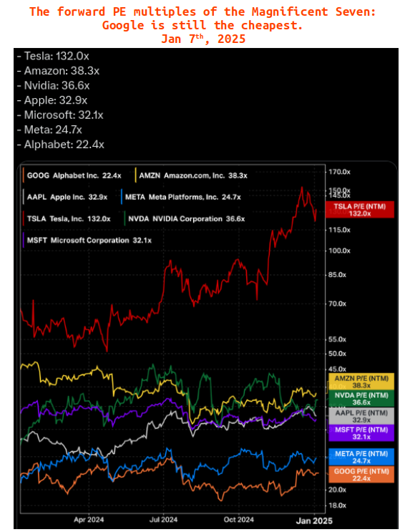Click the 'Google is still the cheapest.' title line
Viewport: 405px width, 532px height.
tap(202, 25)
